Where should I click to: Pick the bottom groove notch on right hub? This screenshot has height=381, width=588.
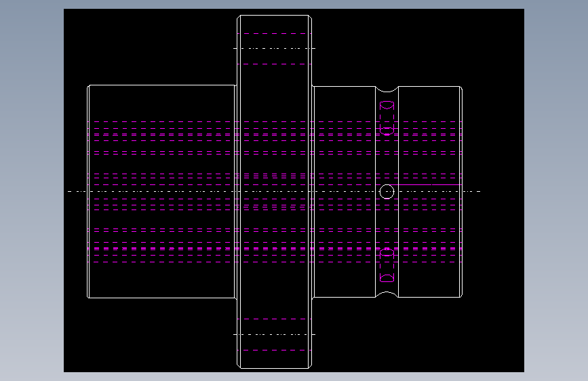pyautogui.click(x=387, y=294)
